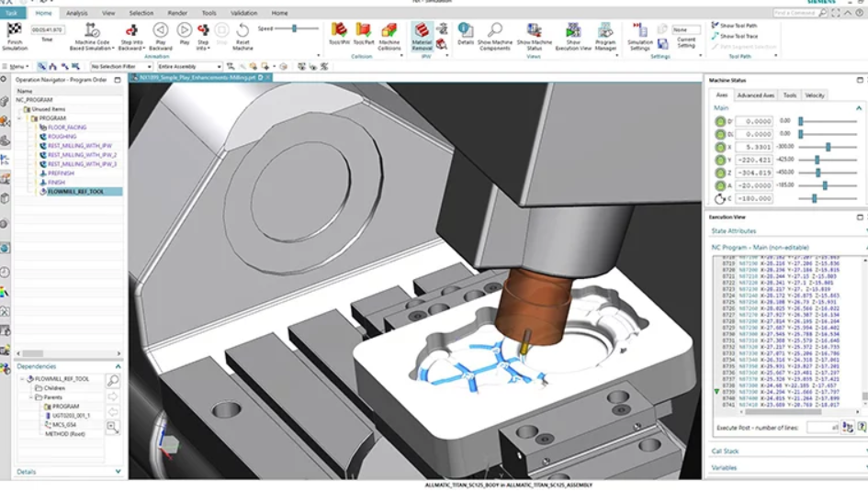
Task: Expand the Variables section
Action: point(724,467)
